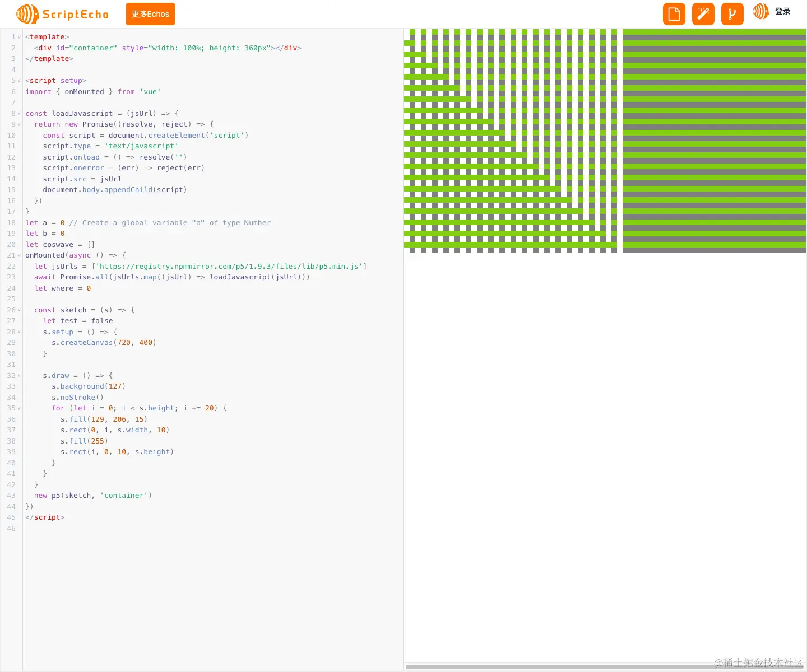Click 's.background(127)' on line 33

pyautogui.click(x=89, y=386)
